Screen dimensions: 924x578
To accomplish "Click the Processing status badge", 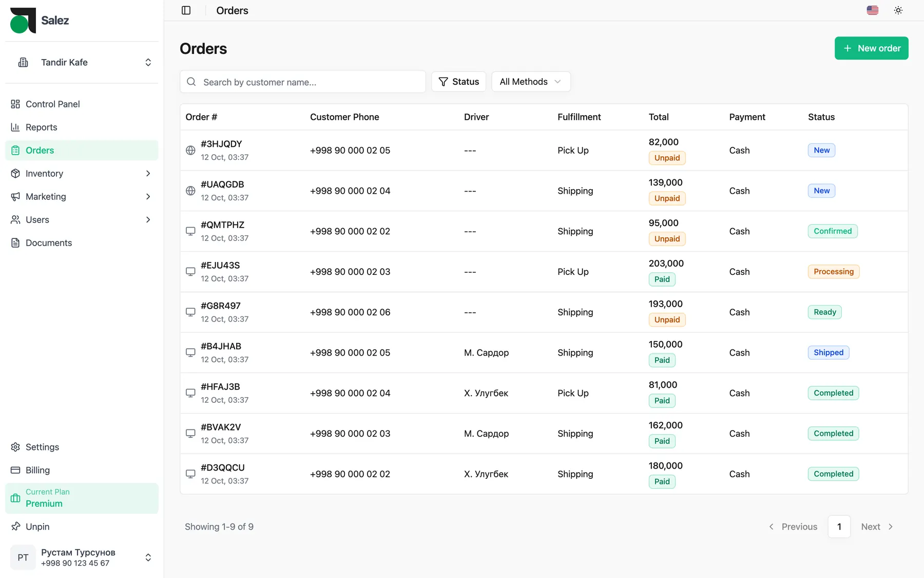I will pyautogui.click(x=833, y=272).
